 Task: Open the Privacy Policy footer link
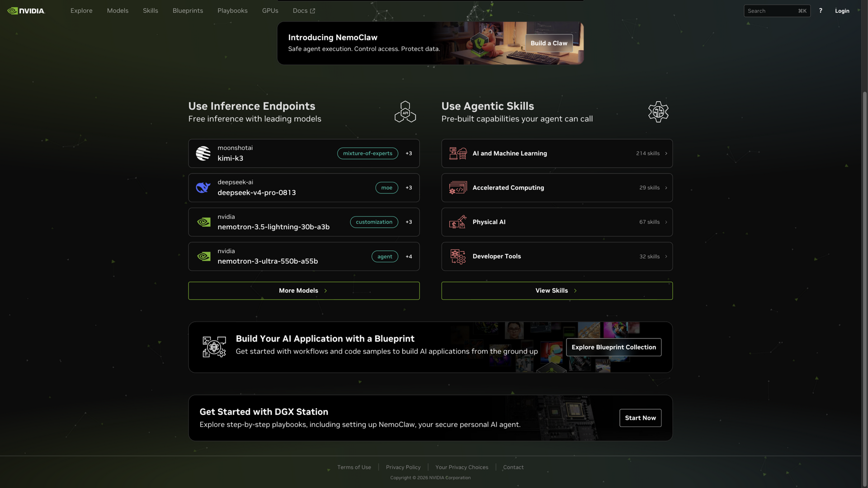[x=403, y=467]
